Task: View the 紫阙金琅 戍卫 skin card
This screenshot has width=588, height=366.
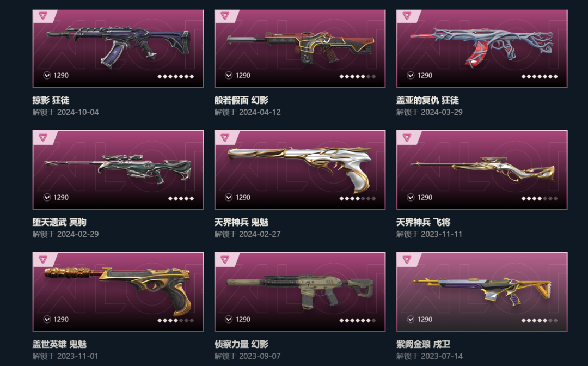Action: (x=482, y=292)
